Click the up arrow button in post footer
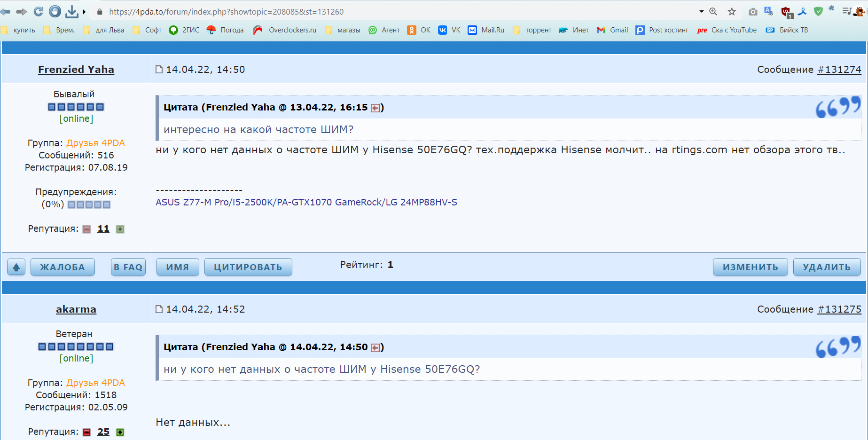Viewport: 868px width, 440px height. (16, 267)
